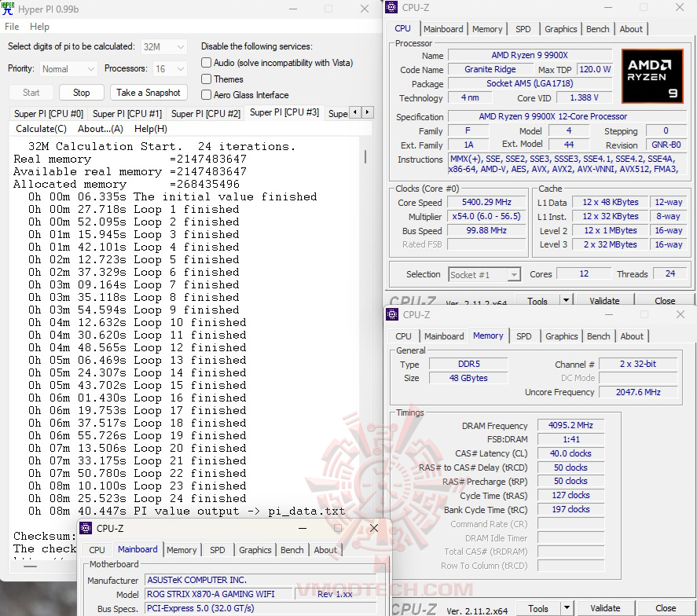Viewport: 697px width, 616px height.
Task: Toggle the Themes checkbox
Action: pos(206,79)
